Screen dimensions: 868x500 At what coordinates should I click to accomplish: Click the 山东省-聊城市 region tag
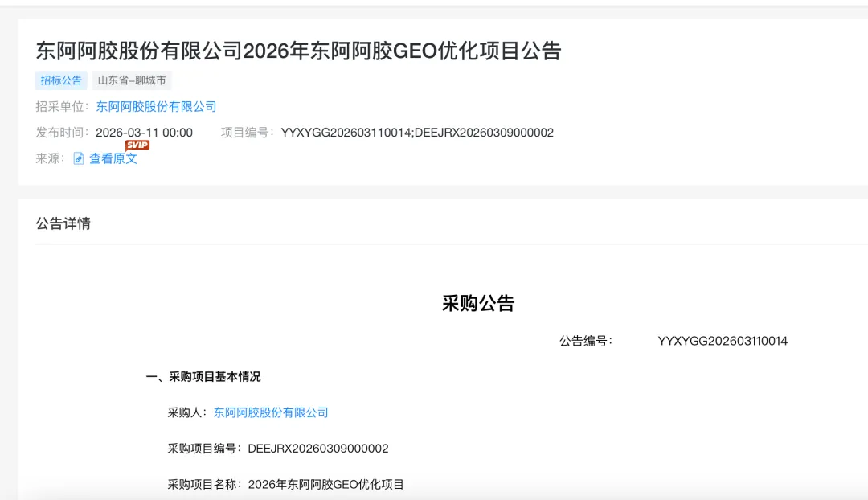point(132,80)
